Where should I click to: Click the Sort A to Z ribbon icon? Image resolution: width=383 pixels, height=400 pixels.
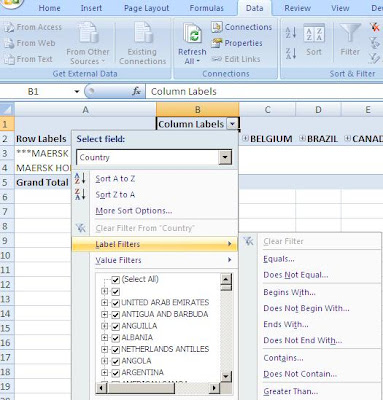coord(291,33)
